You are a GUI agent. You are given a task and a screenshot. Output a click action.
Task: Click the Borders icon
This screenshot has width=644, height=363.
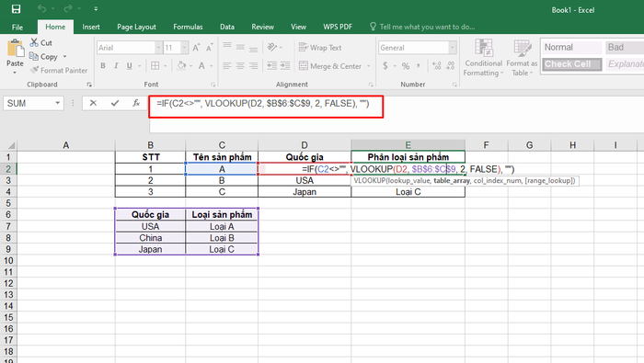(155, 65)
